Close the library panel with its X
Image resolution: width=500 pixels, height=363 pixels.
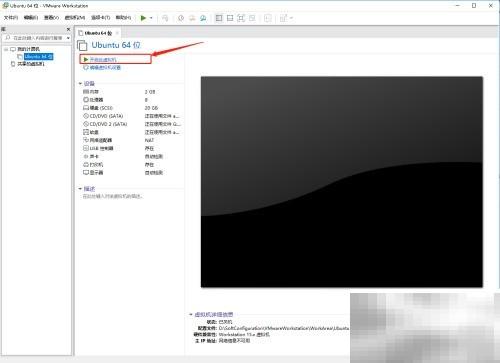pos(68,29)
